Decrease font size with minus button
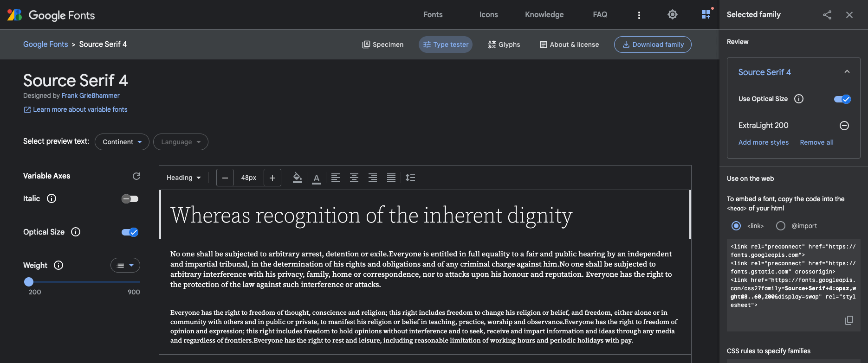 pos(225,178)
